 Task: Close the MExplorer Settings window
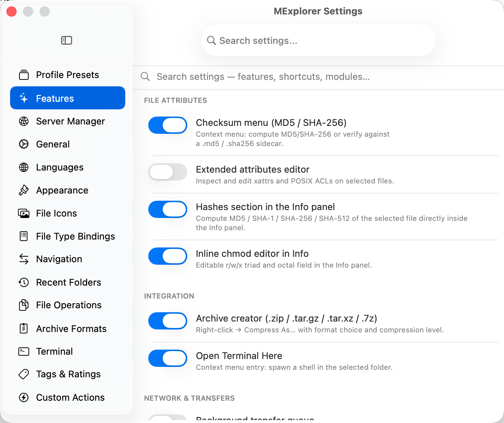click(x=12, y=12)
